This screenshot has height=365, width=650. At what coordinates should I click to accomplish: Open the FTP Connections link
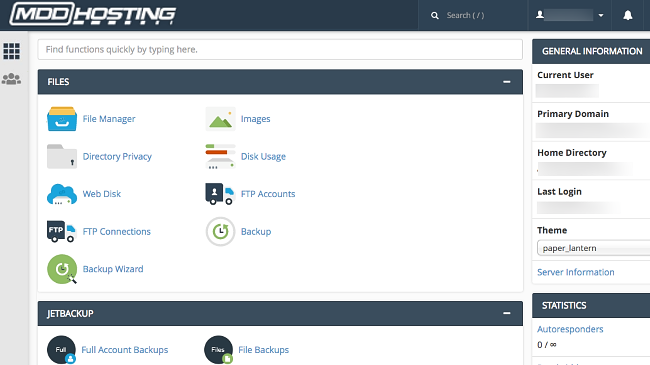pos(117,231)
